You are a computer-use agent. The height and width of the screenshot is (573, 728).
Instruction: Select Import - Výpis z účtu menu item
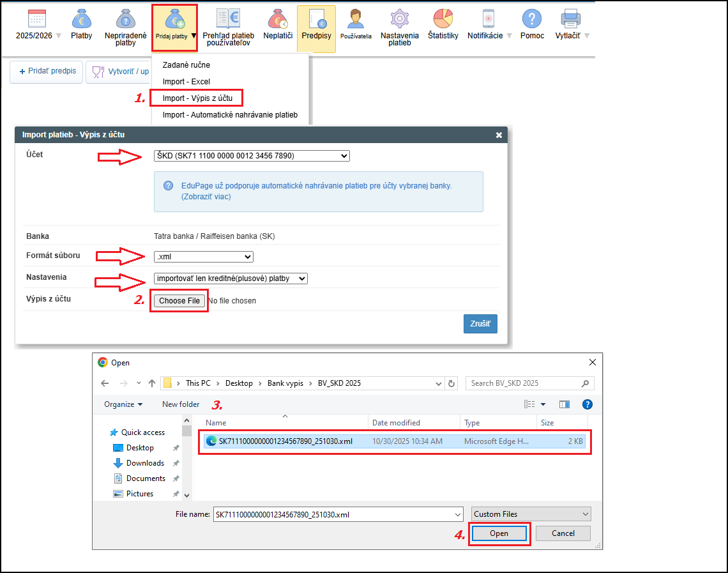[x=202, y=98]
